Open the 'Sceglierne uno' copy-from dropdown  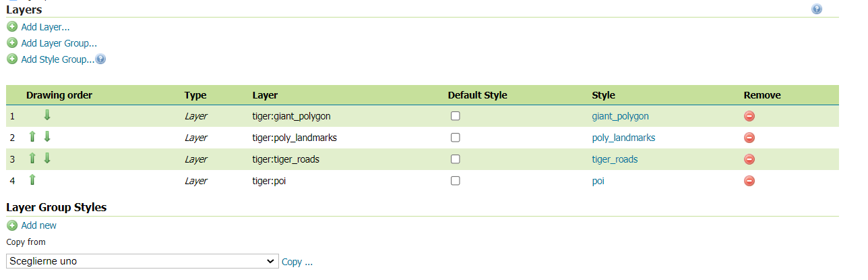tap(142, 261)
